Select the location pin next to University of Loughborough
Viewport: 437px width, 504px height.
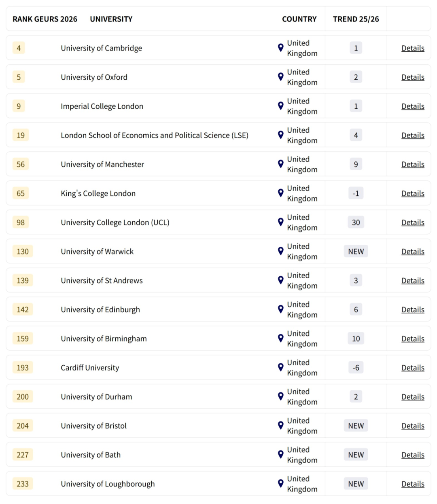tap(280, 483)
